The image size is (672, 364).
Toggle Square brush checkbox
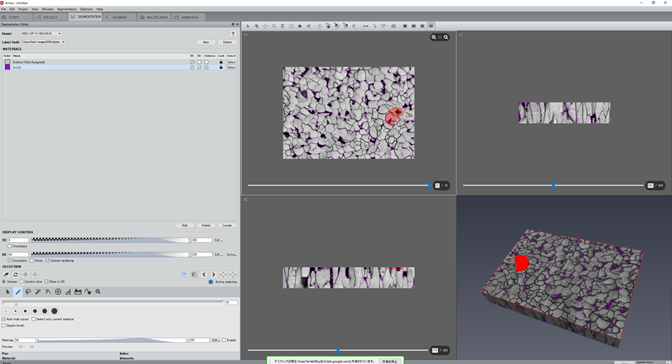(x=4, y=325)
